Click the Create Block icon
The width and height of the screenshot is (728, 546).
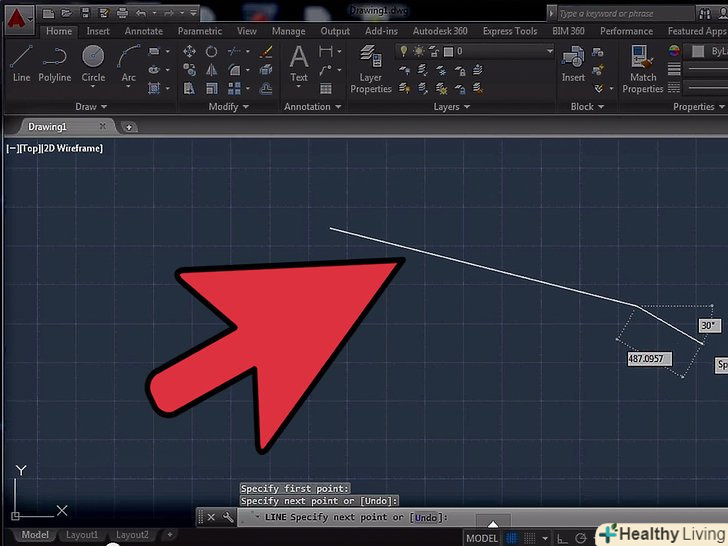(598, 52)
